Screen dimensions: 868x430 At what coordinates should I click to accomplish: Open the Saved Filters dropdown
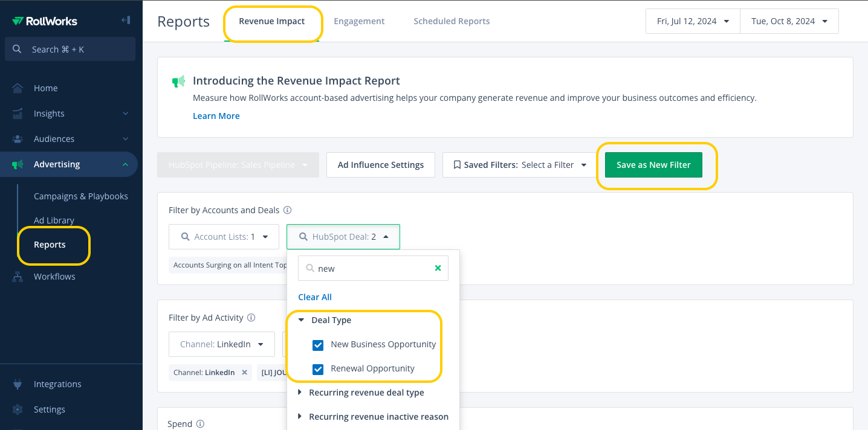520,165
